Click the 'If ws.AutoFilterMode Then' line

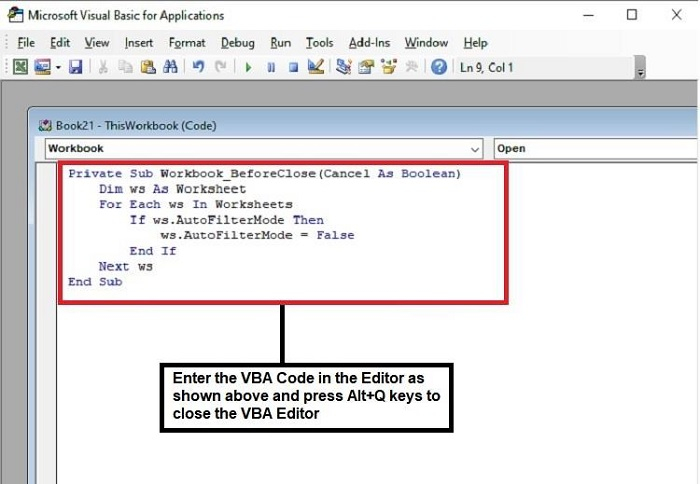[227, 220]
